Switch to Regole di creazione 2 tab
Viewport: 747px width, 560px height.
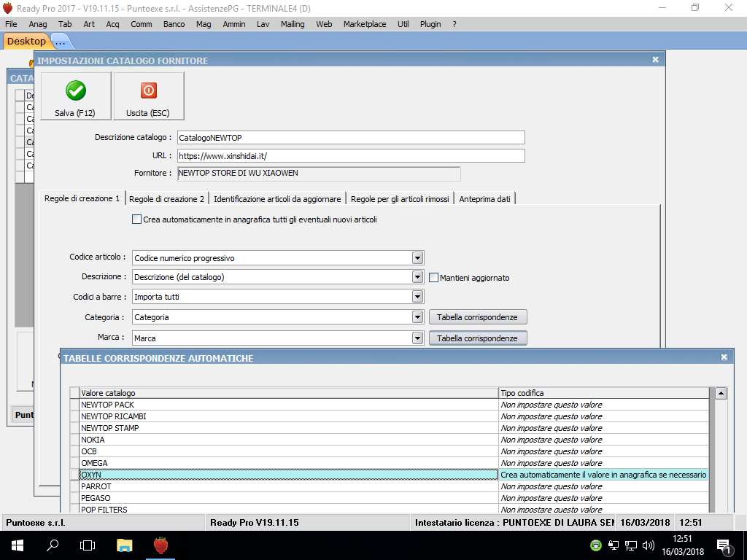167,199
